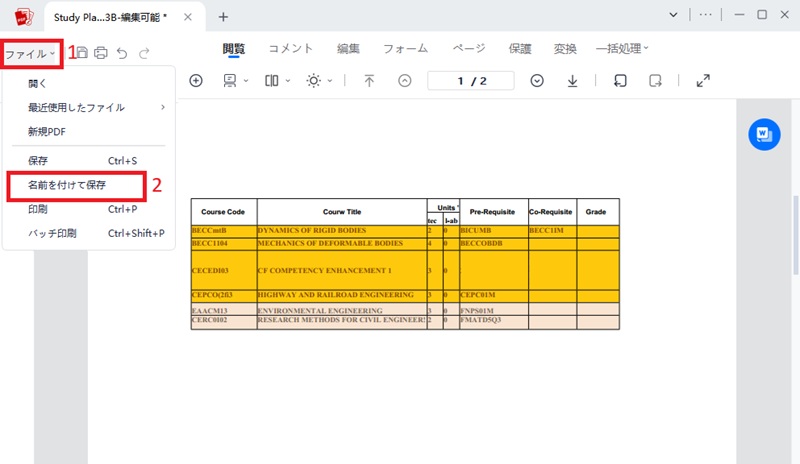Go to the previous page
Screen dimensions: 800x464
pos(405,81)
